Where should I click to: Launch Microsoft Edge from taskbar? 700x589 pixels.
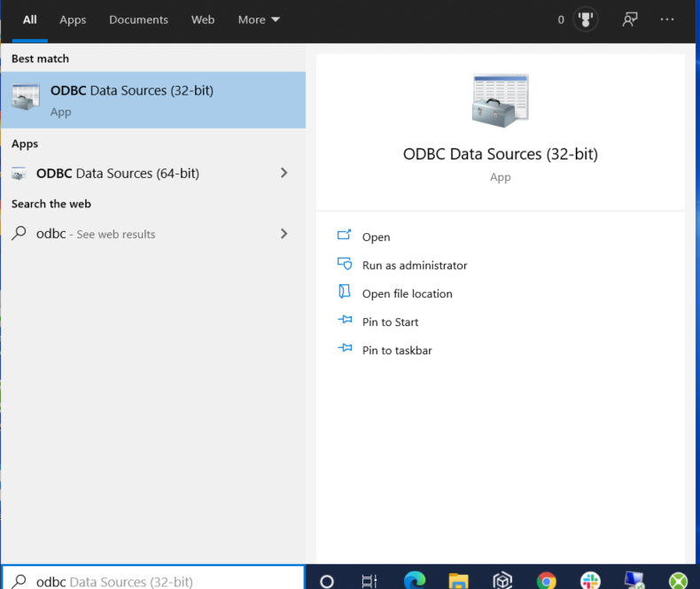[x=415, y=580]
